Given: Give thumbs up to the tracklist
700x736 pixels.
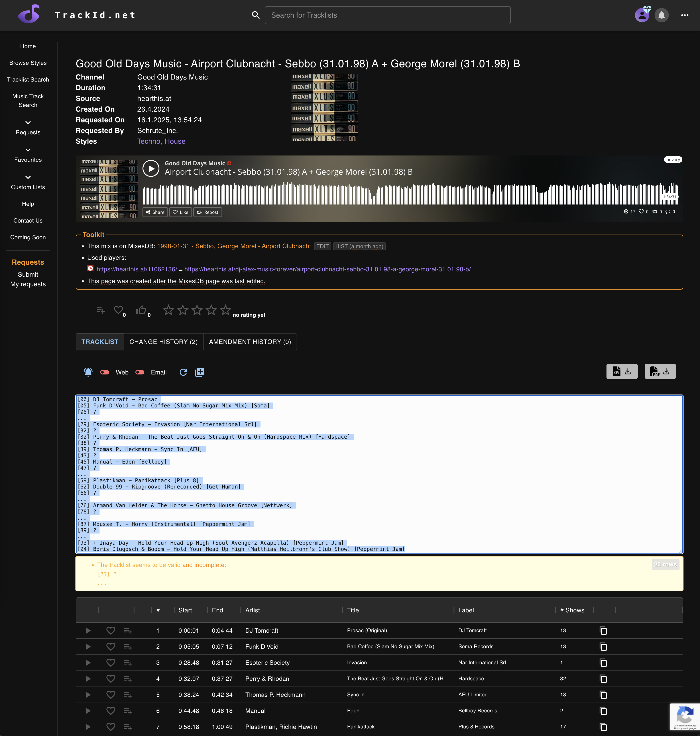Looking at the screenshot, I should point(141,310).
